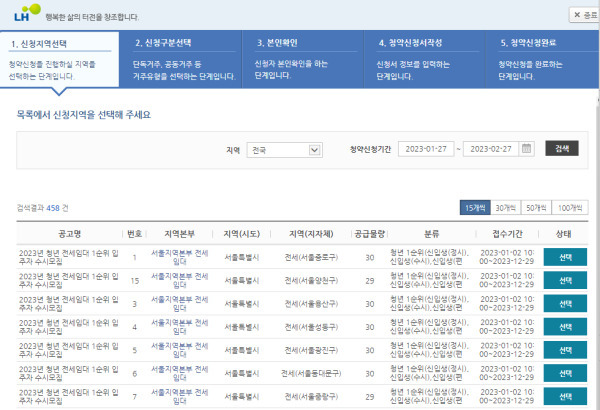600x410 pixels.
Task: Select step 3 본인확인 tab
Action: click(303, 59)
